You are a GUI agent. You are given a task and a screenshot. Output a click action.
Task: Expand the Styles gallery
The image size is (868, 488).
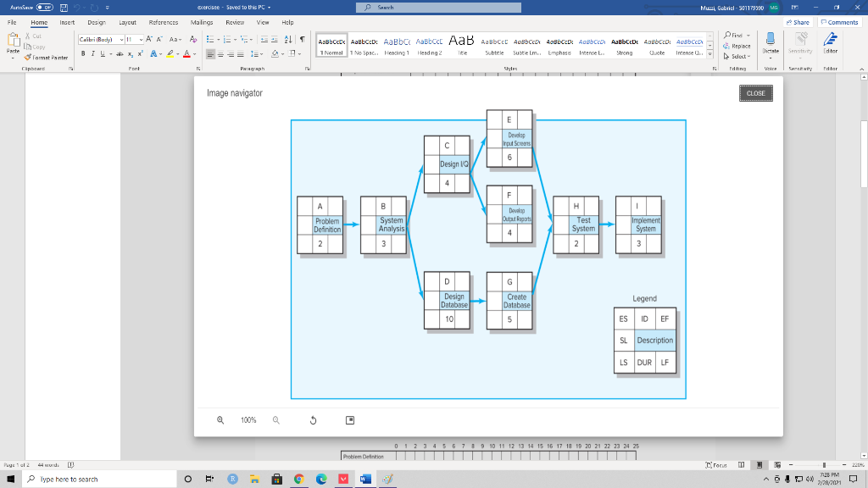pyautogui.click(x=709, y=53)
